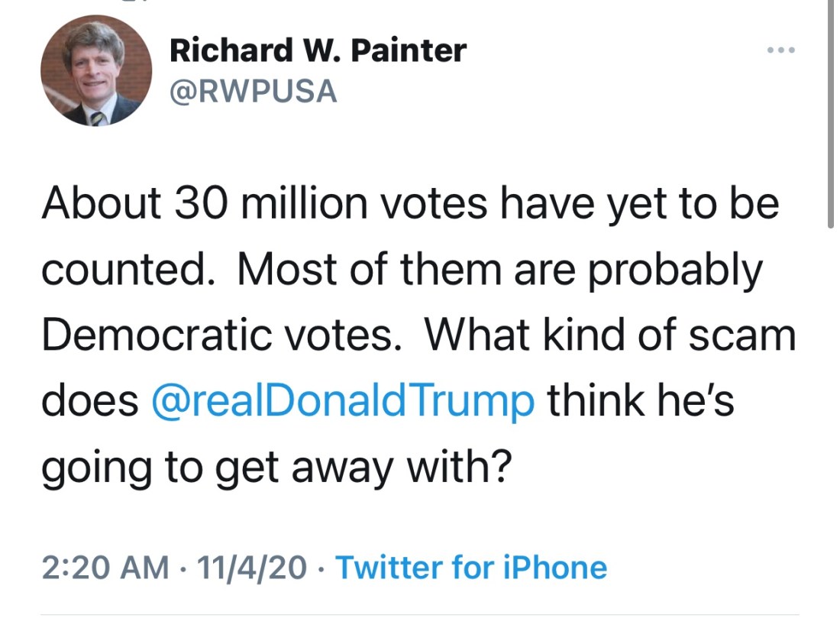Image resolution: width=840 pixels, height=628 pixels.
Task: Click the @RWPUSA handle
Action: [x=253, y=92]
